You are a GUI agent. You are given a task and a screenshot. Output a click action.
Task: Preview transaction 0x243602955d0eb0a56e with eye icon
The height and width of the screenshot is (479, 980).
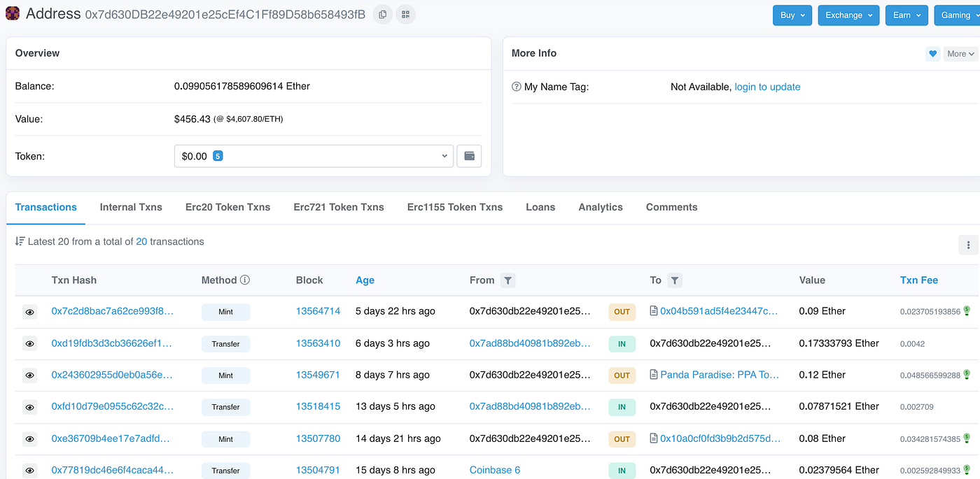click(29, 376)
